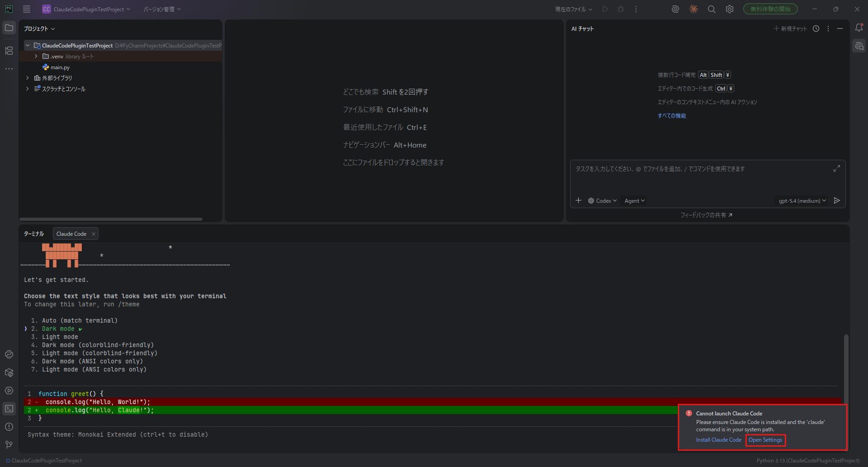This screenshot has width=868, height=467.
Task: Open the notifications bell icon
Action: pos(859,28)
